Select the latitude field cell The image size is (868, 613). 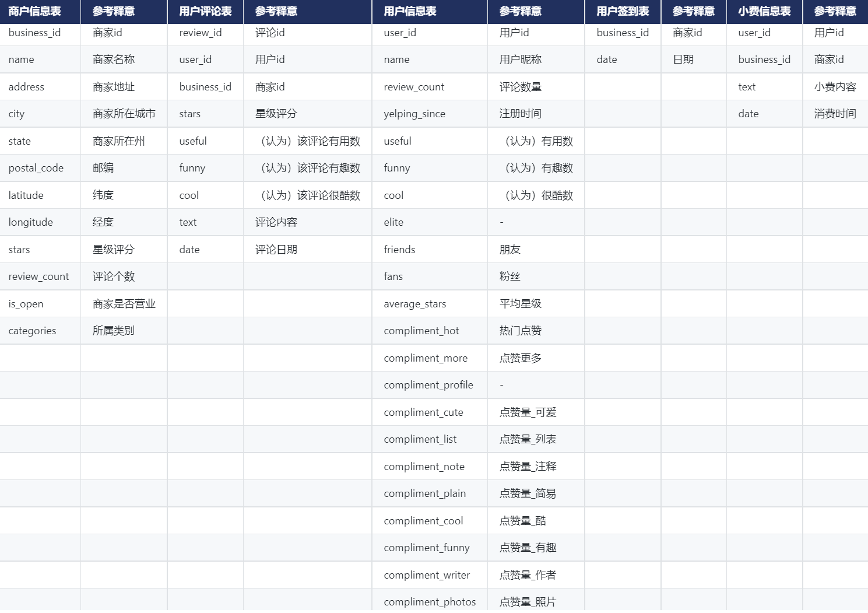point(40,195)
